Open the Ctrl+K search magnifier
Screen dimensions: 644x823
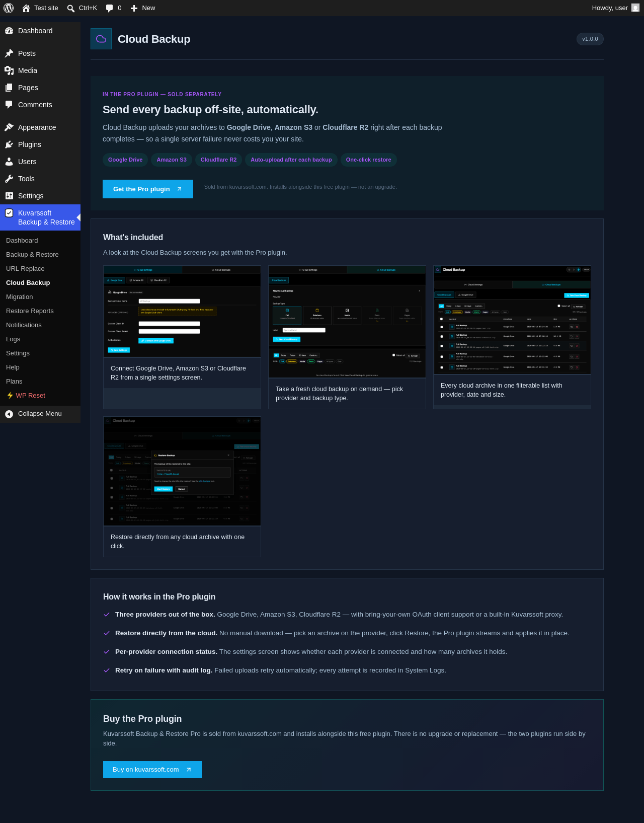coord(71,8)
